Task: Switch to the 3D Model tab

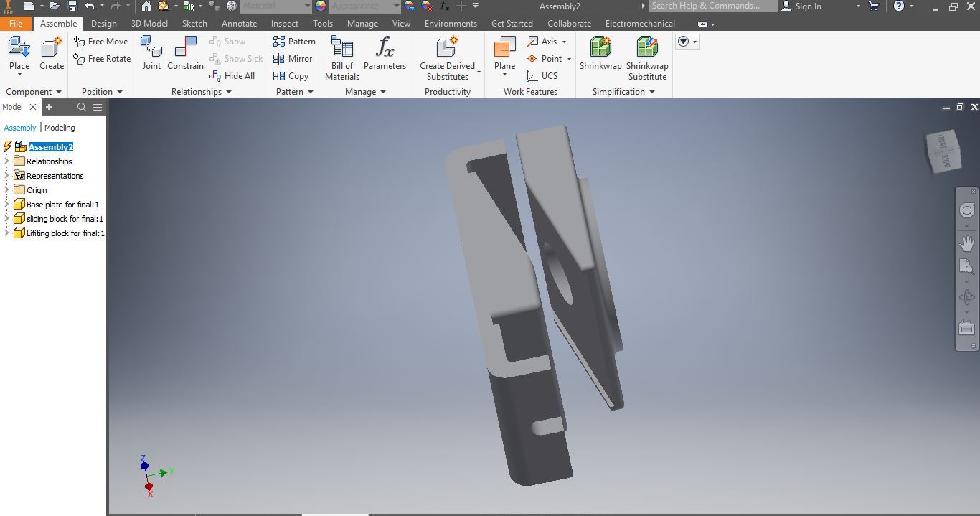Action: [149, 24]
